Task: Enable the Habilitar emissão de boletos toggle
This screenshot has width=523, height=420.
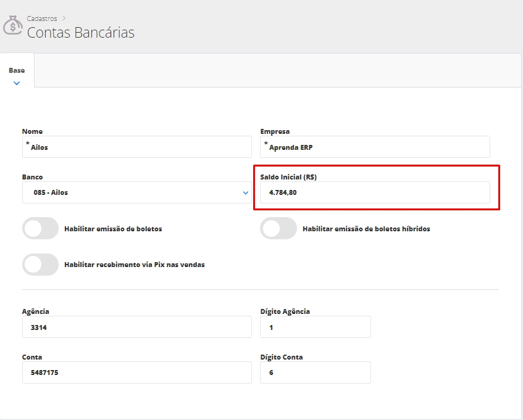Action: click(x=40, y=228)
